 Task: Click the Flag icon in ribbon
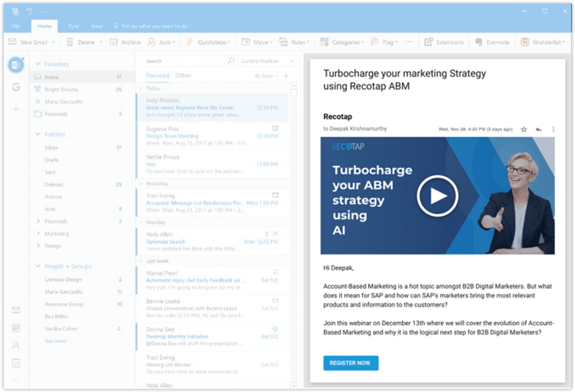[374, 42]
